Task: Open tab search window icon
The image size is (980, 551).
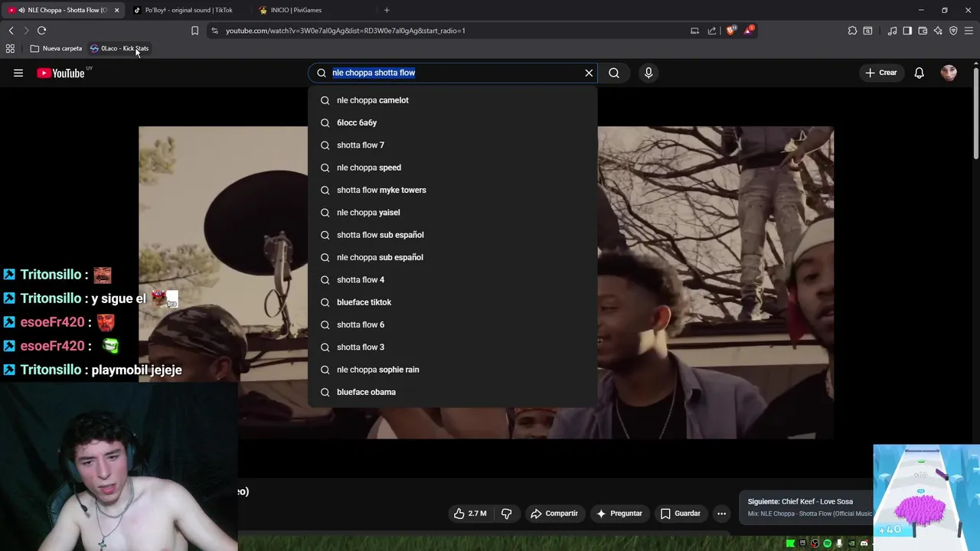Action: point(867,31)
